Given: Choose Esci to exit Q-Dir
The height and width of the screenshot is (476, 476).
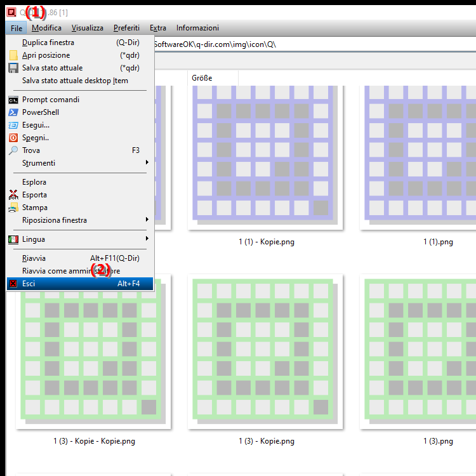Looking at the screenshot, I should [x=80, y=284].
